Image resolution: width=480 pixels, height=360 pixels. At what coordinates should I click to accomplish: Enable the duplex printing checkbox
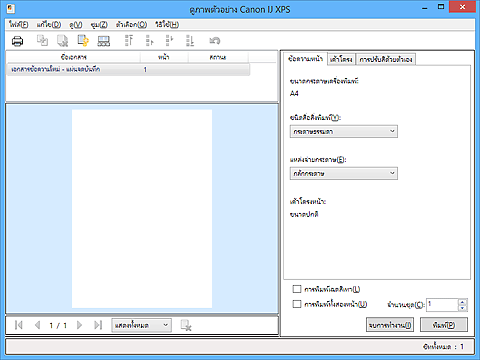297,304
